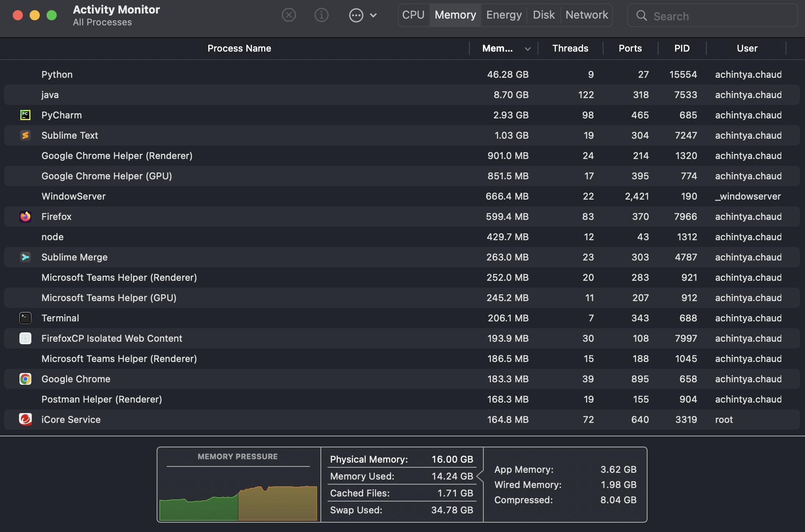Select the Sublime Text process name
The height and width of the screenshot is (532, 805).
point(69,135)
